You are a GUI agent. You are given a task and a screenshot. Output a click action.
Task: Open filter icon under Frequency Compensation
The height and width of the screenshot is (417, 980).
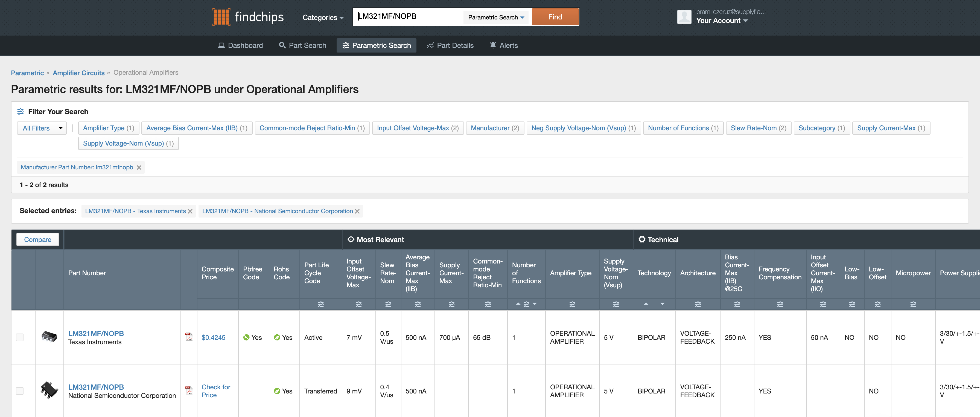[x=780, y=304]
